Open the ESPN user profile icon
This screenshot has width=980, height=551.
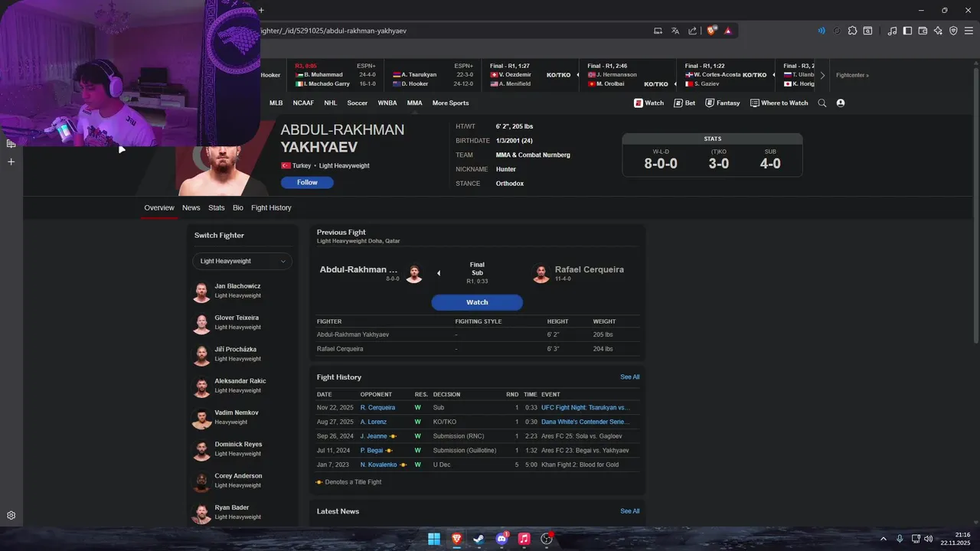tap(841, 103)
